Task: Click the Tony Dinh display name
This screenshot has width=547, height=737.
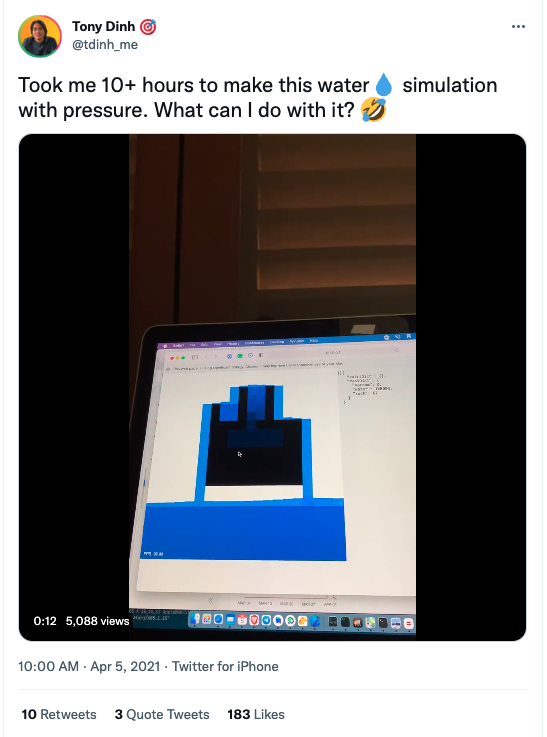Action: (103, 26)
